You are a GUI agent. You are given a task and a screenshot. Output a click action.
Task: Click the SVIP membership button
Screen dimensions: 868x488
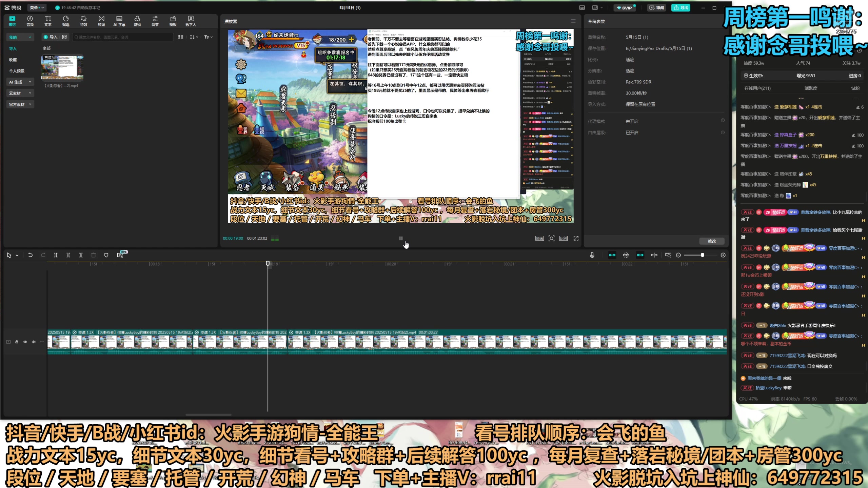[x=624, y=7]
